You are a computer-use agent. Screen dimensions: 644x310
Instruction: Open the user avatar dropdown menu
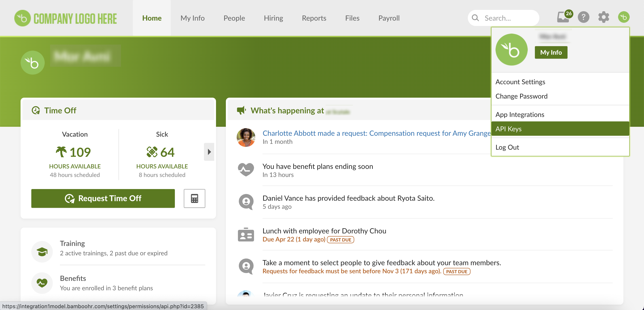(623, 17)
